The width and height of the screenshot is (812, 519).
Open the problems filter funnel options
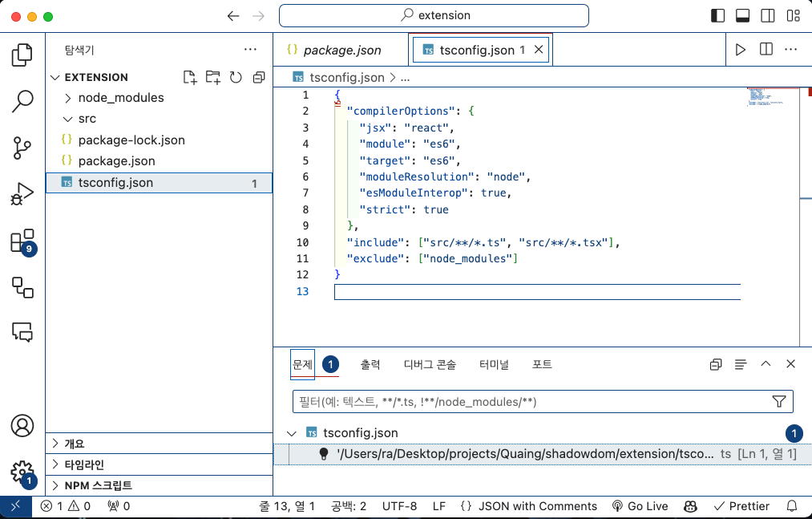779,401
